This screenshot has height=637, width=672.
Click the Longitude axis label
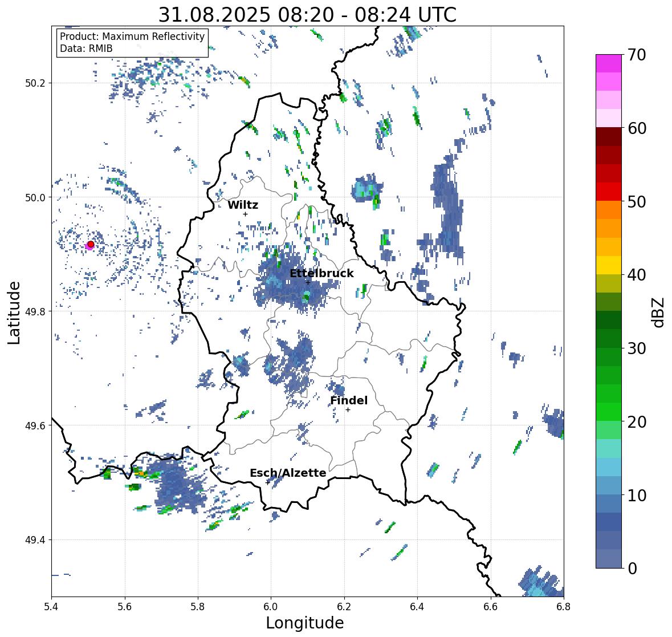pos(305,623)
